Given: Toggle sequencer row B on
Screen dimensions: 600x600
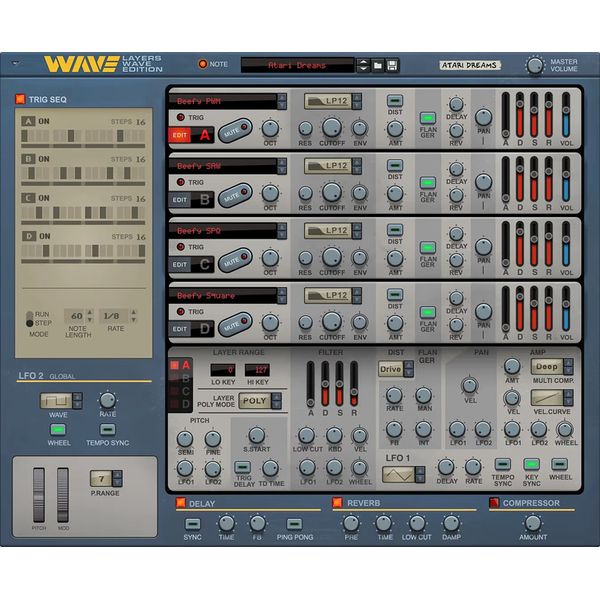Looking at the screenshot, I should pos(28,159).
